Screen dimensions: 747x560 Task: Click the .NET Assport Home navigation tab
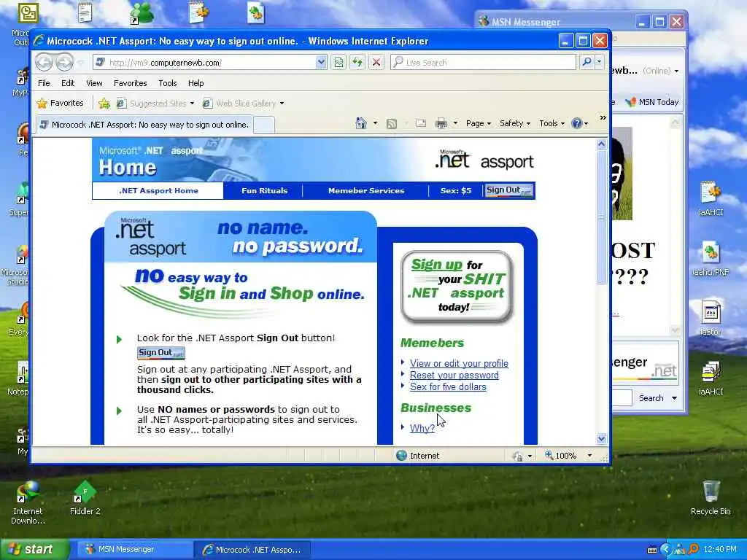158,190
